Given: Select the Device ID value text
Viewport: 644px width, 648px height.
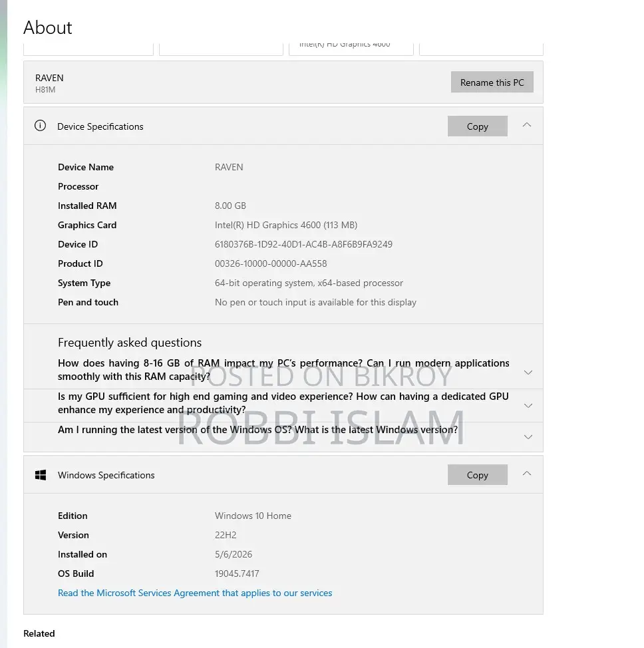Looking at the screenshot, I should coord(303,244).
